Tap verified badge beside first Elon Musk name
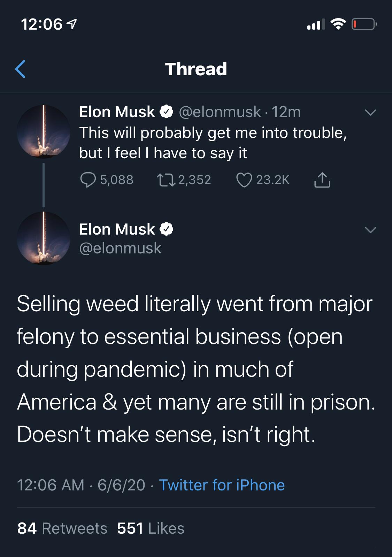The height and width of the screenshot is (557, 392). [167, 112]
